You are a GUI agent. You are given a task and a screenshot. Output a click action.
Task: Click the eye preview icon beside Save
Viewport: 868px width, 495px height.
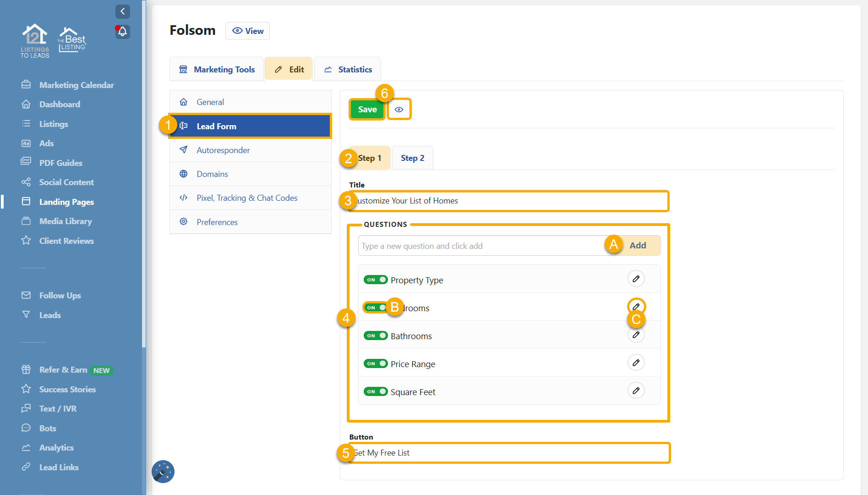pyautogui.click(x=399, y=110)
